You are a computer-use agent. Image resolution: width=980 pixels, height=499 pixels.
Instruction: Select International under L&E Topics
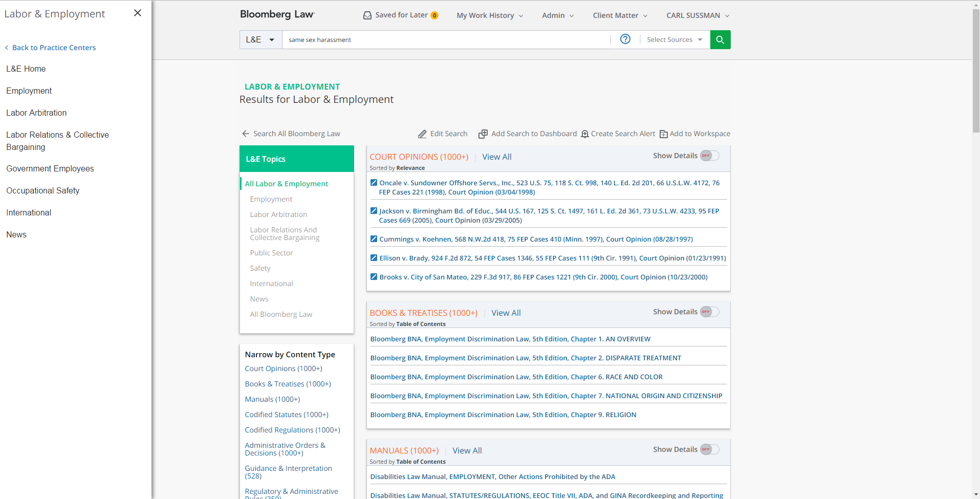271,284
